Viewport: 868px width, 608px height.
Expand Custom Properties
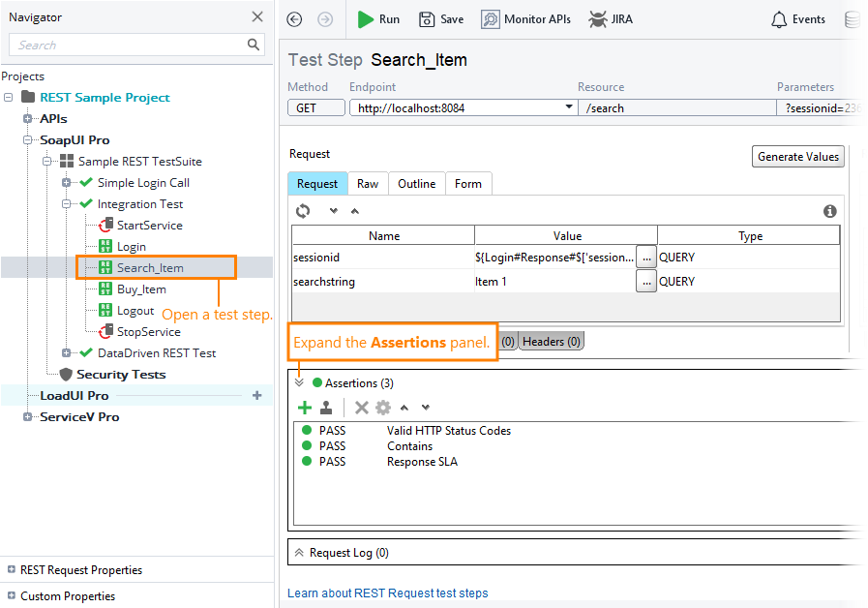11,595
